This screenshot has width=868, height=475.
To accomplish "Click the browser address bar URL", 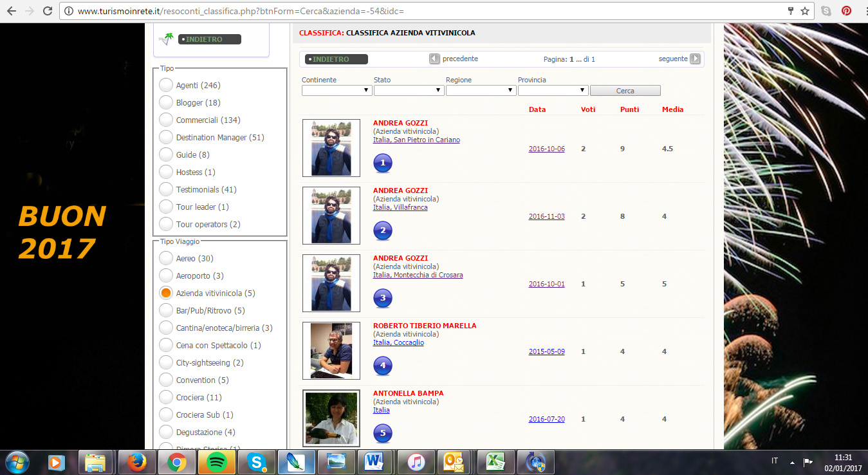I will (241, 11).
